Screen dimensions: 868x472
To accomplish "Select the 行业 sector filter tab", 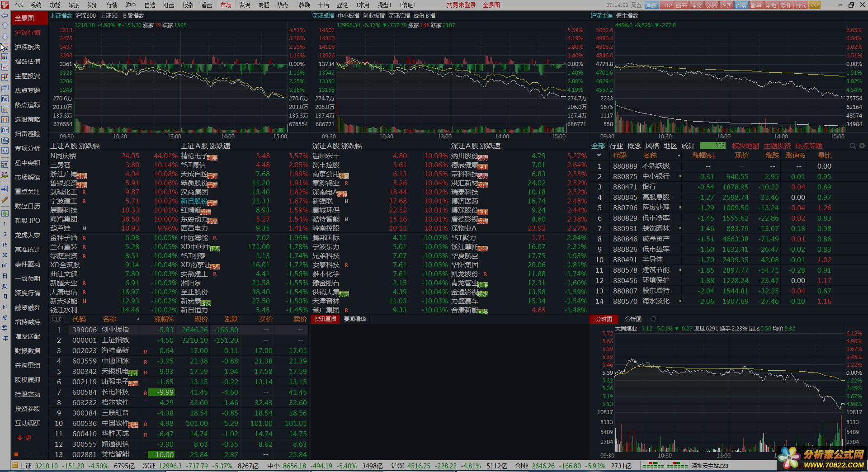I will [x=616, y=146].
